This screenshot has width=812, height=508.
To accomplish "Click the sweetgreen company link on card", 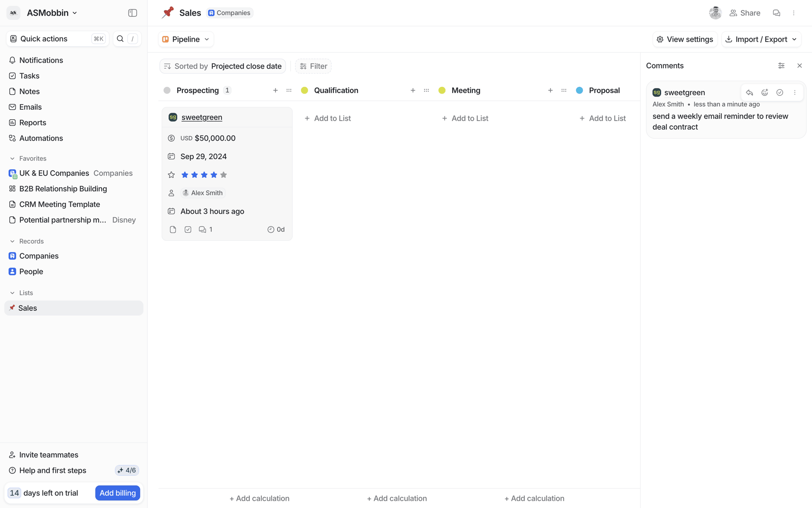I will pyautogui.click(x=202, y=117).
